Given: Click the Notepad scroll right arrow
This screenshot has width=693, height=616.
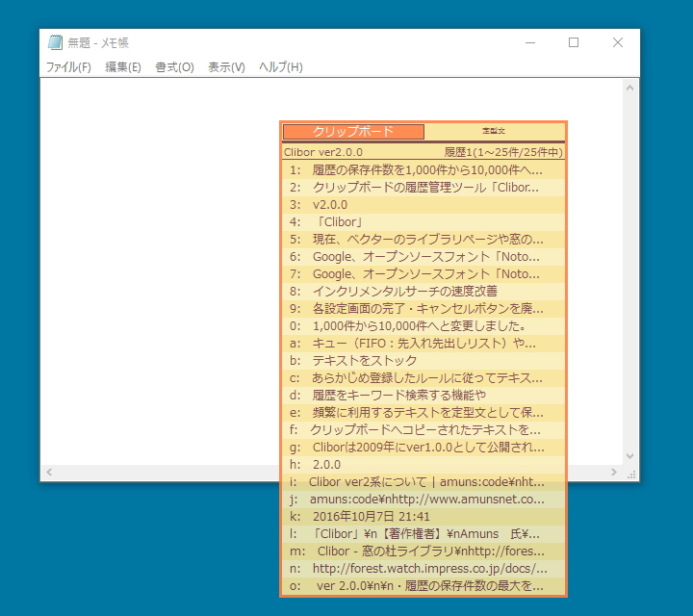Looking at the screenshot, I should (614, 472).
